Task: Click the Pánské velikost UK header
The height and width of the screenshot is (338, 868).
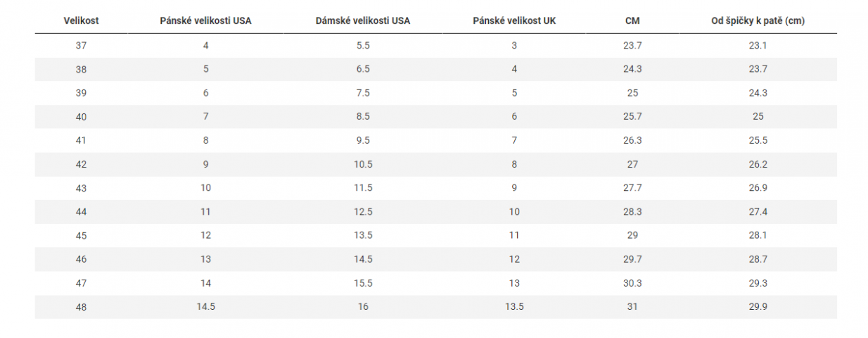Action: 514,20
